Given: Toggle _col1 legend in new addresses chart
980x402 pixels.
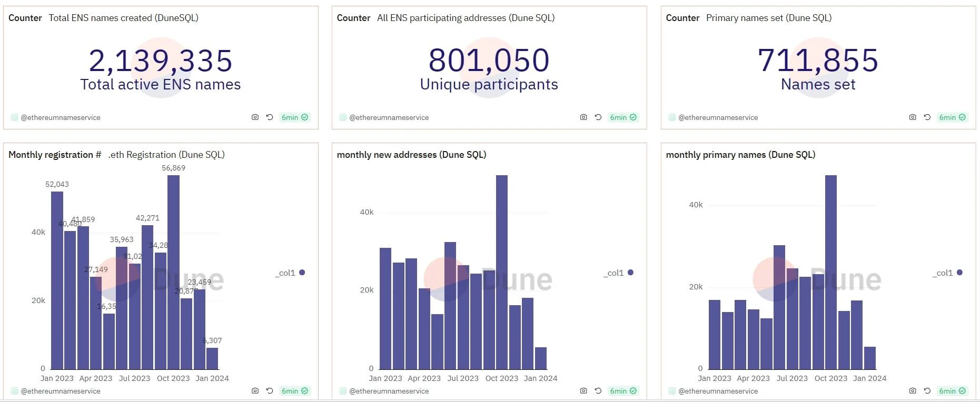Looking at the screenshot, I should 618,273.
